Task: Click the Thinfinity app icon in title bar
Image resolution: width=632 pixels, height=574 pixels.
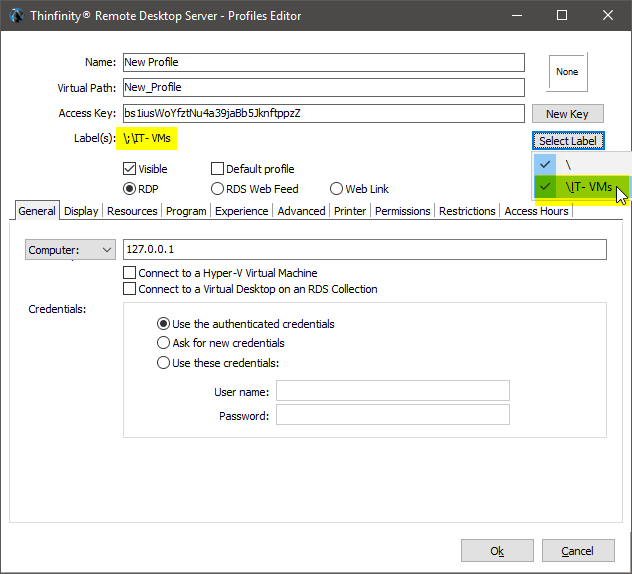Action: (x=17, y=16)
